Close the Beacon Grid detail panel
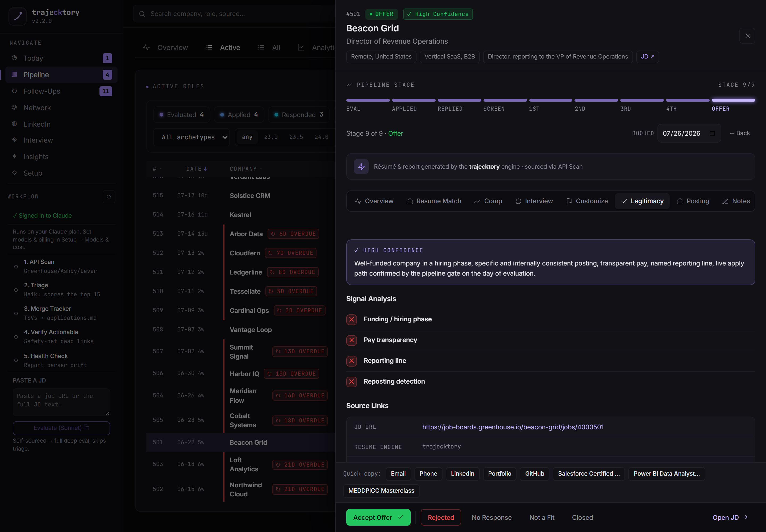 [747, 36]
